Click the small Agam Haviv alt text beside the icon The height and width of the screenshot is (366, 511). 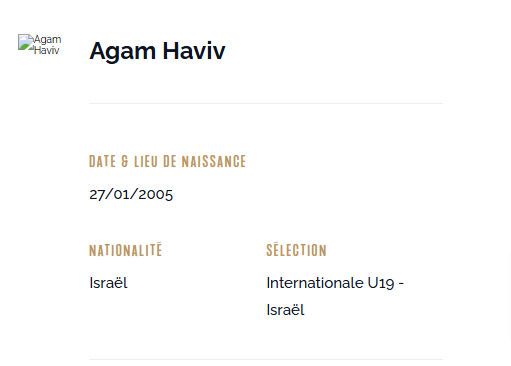(x=47, y=45)
